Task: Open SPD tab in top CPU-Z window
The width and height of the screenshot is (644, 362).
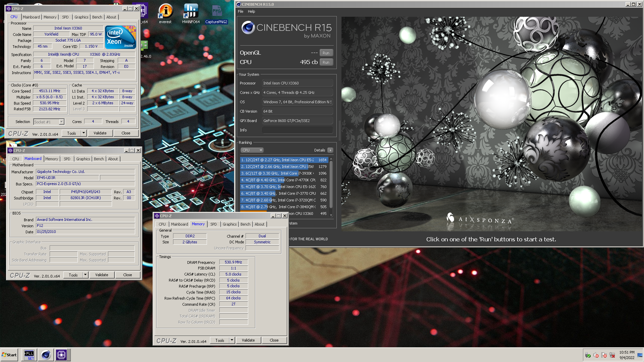Action: 65,17
